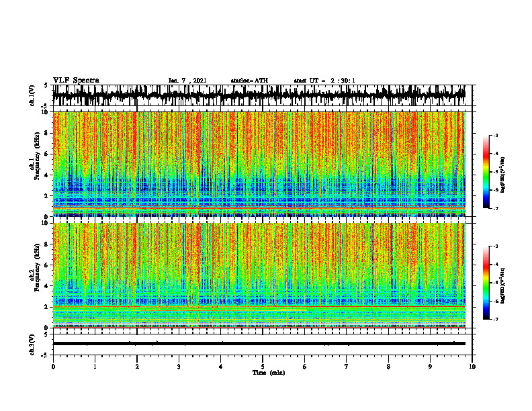532x411 pixels.
Task: Select the ch.2 "Frequency (kHz)" axis label
Action: pos(37,267)
